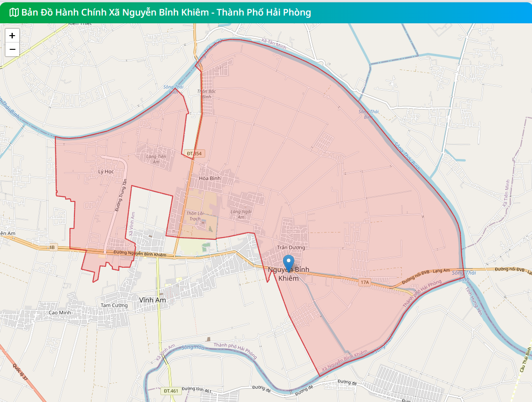The image size is (532, 402).
Task: Click the Hòa Bình village label
Action: (210, 178)
